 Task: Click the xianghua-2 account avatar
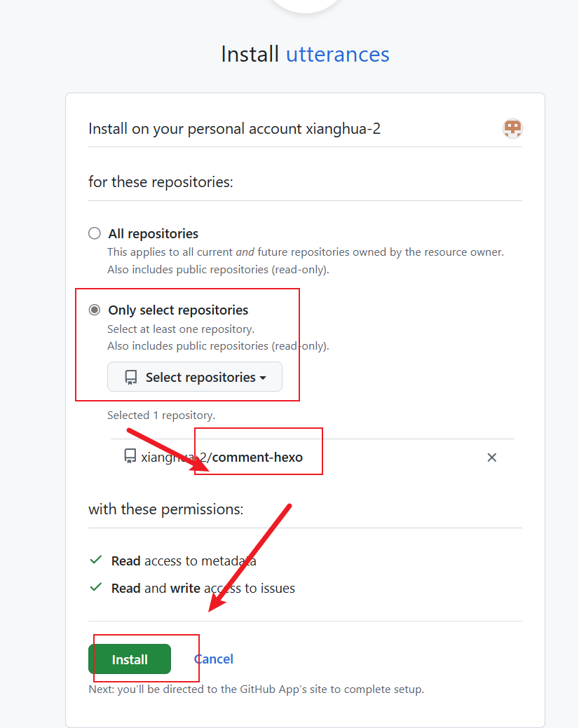(512, 128)
